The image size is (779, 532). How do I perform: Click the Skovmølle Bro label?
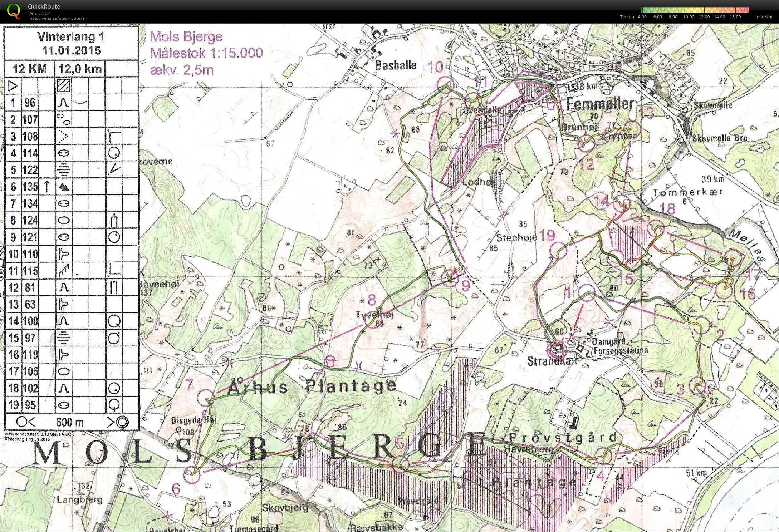click(x=719, y=138)
